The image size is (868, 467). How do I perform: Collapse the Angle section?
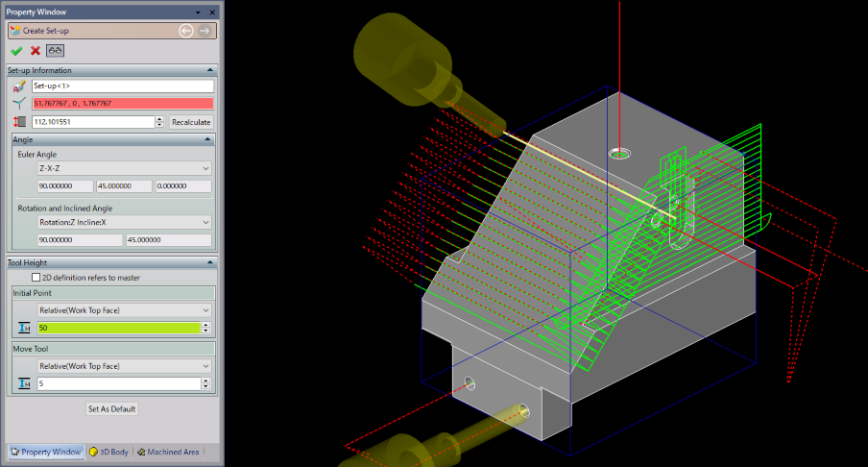click(207, 139)
